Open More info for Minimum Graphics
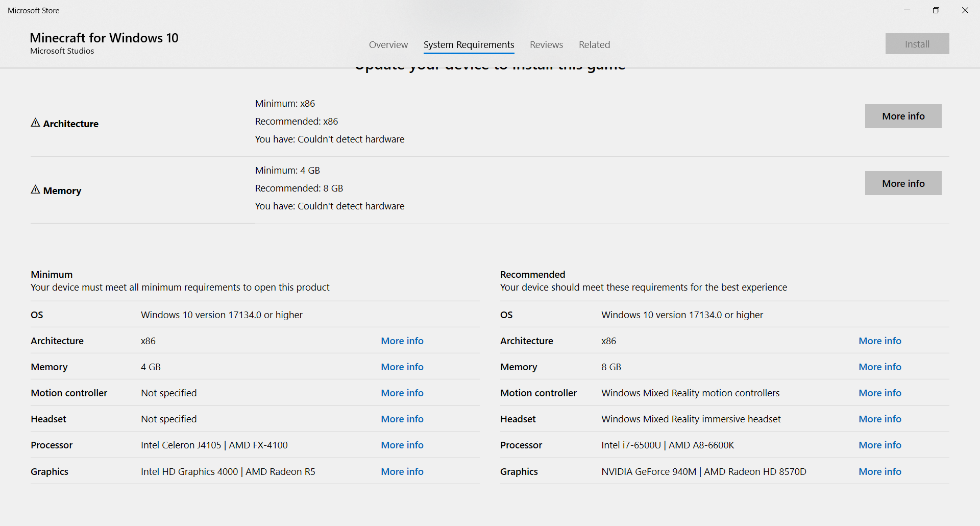980x526 pixels. (x=402, y=471)
